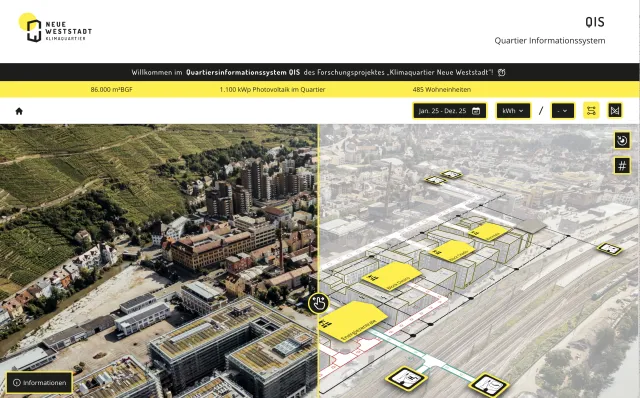Grab the image comparison slider hand handle
The width and height of the screenshot is (640, 398).
click(x=318, y=303)
